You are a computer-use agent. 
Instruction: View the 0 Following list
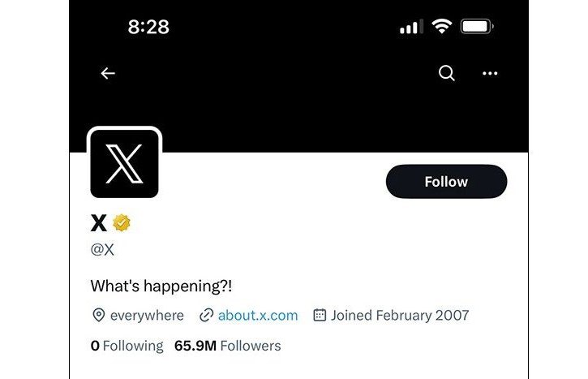(127, 346)
